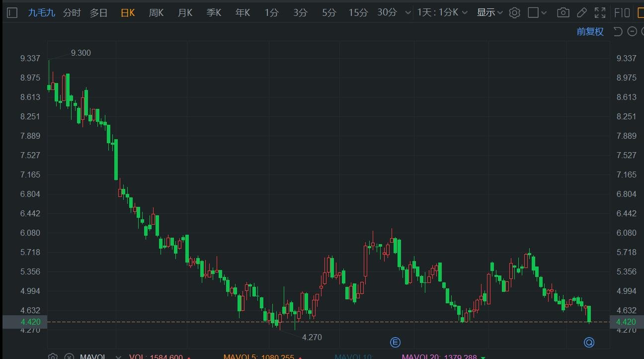
Task: Switch to the 5分 minute chart
Action: (329, 12)
